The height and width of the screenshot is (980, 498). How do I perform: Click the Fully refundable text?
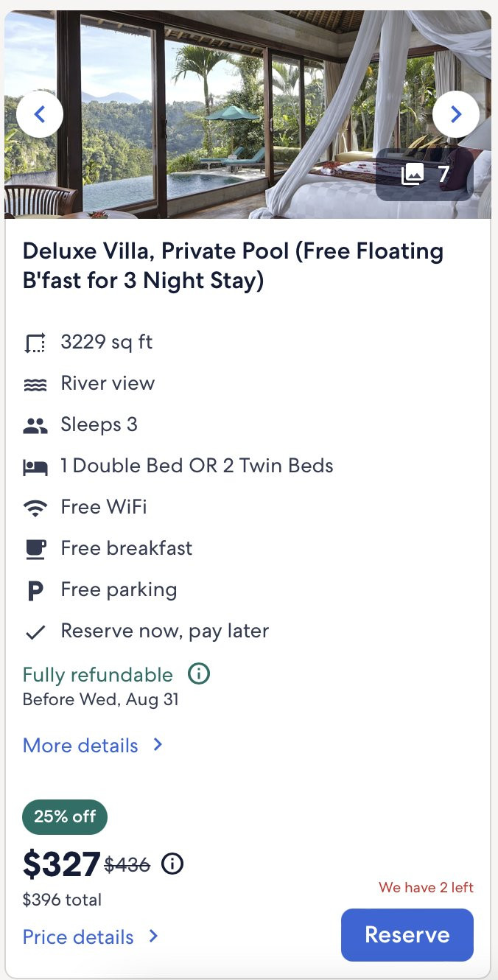pyautogui.click(x=98, y=675)
